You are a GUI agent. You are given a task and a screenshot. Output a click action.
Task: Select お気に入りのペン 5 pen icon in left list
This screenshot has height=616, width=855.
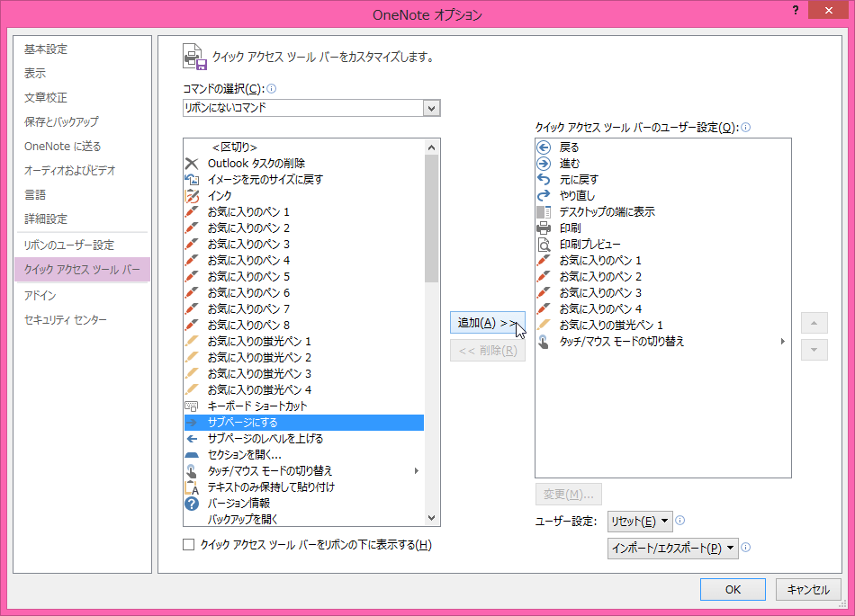click(192, 276)
